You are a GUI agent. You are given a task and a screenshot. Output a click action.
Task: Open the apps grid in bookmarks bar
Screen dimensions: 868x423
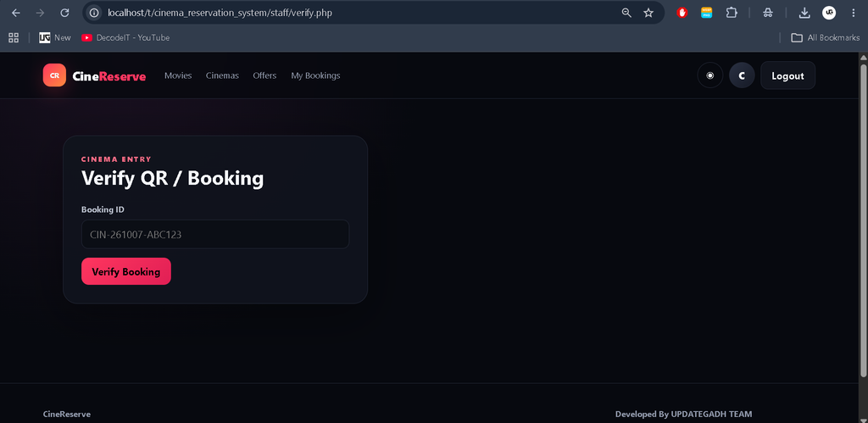point(14,37)
